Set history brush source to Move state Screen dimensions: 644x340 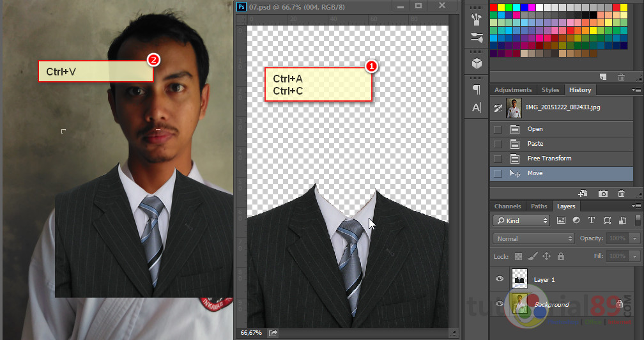497,173
